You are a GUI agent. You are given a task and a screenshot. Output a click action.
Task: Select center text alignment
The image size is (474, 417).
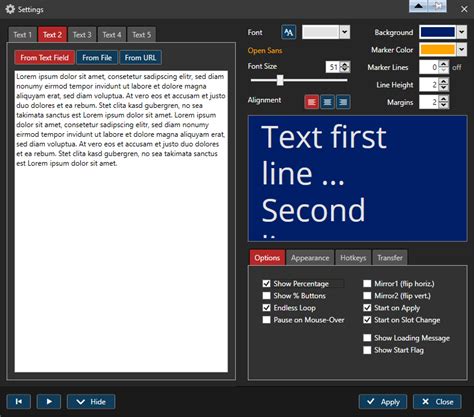click(x=327, y=102)
